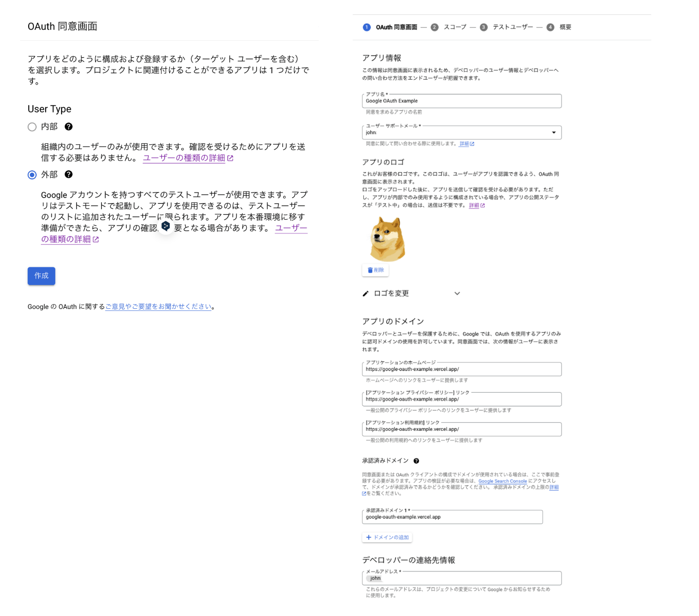Select the 外部 user type radio button
The height and width of the screenshot is (616, 699).
point(32,175)
